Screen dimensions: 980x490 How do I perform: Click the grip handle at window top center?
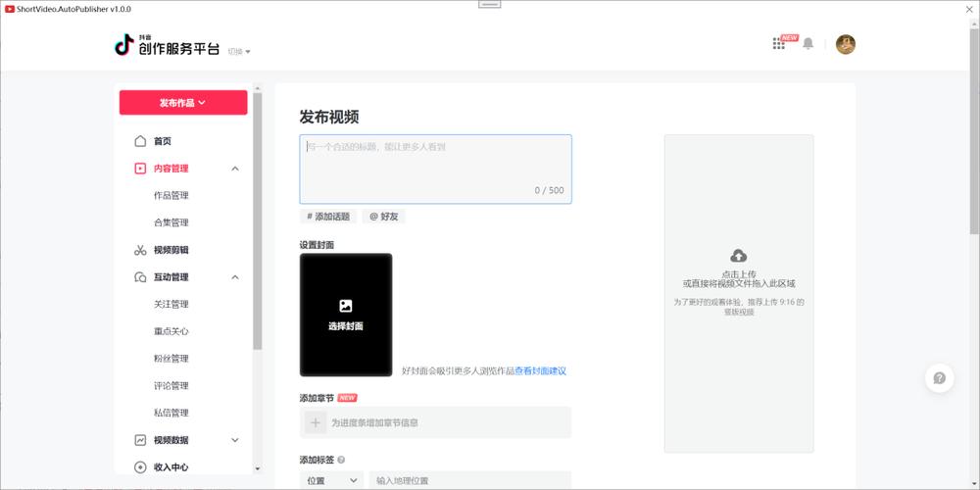click(x=489, y=4)
